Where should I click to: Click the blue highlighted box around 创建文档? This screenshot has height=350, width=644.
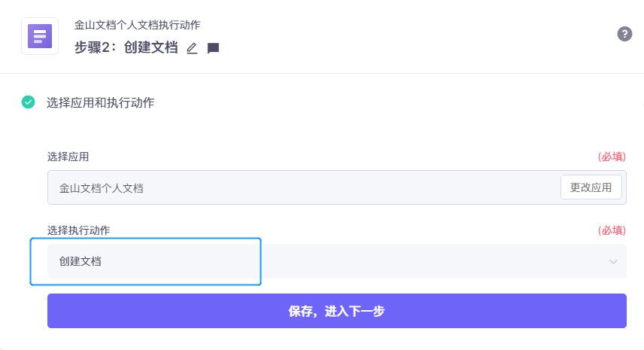pos(145,261)
